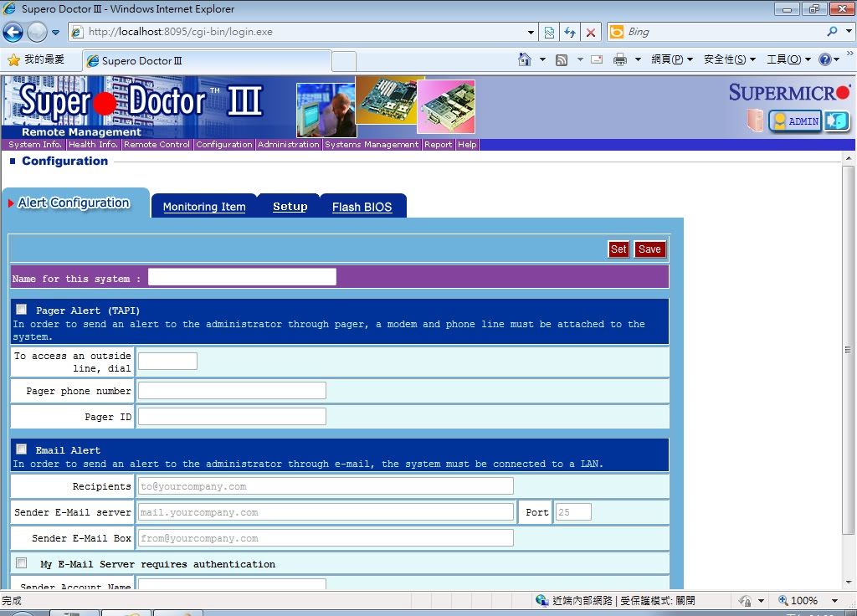The width and height of the screenshot is (857, 616).
Task: Open Configuration navigation menu
Action: (224, 144)
